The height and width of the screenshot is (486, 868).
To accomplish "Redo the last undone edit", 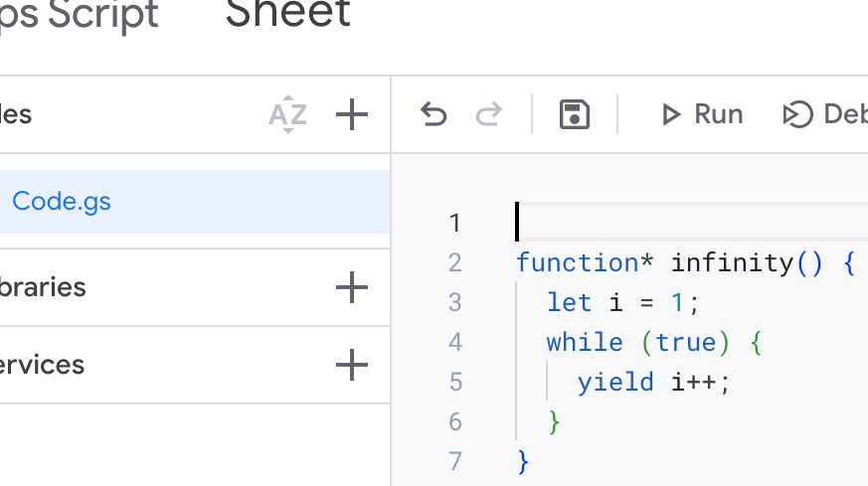I will [x=488, y=115].
